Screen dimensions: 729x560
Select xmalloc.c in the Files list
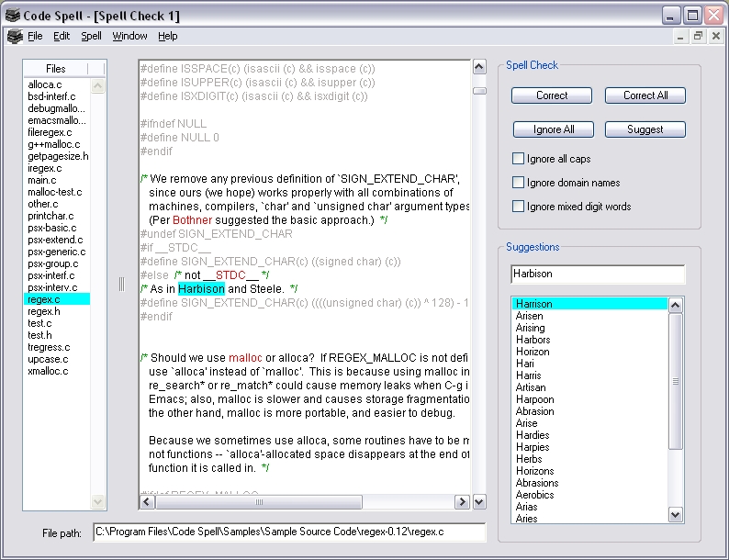tap(48, 371)
